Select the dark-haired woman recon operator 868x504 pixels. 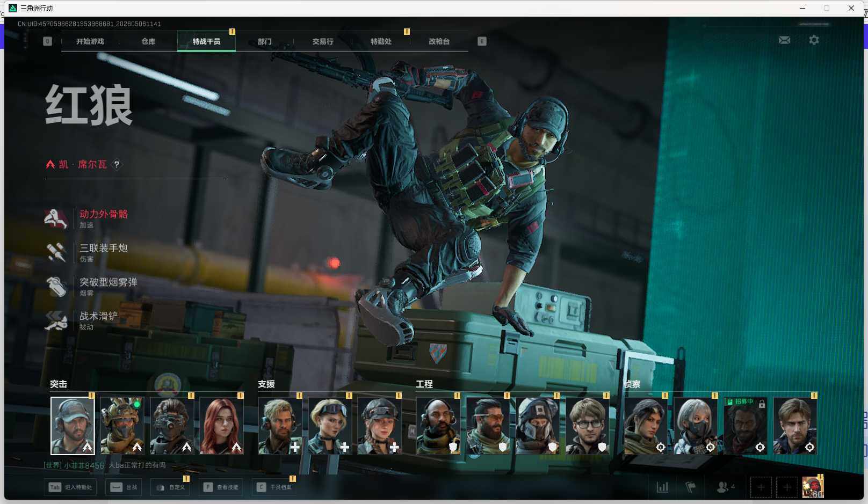click(x=646, y=426)
